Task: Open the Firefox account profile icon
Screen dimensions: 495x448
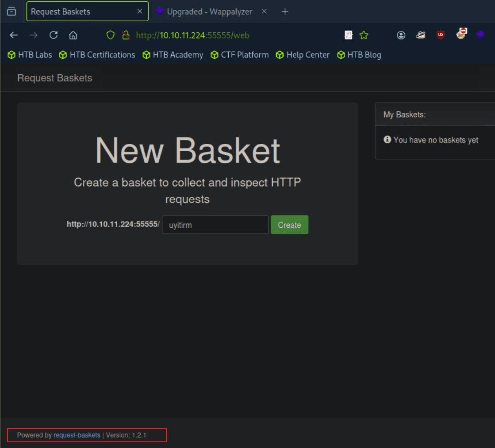Action: [x=401, y=35]
